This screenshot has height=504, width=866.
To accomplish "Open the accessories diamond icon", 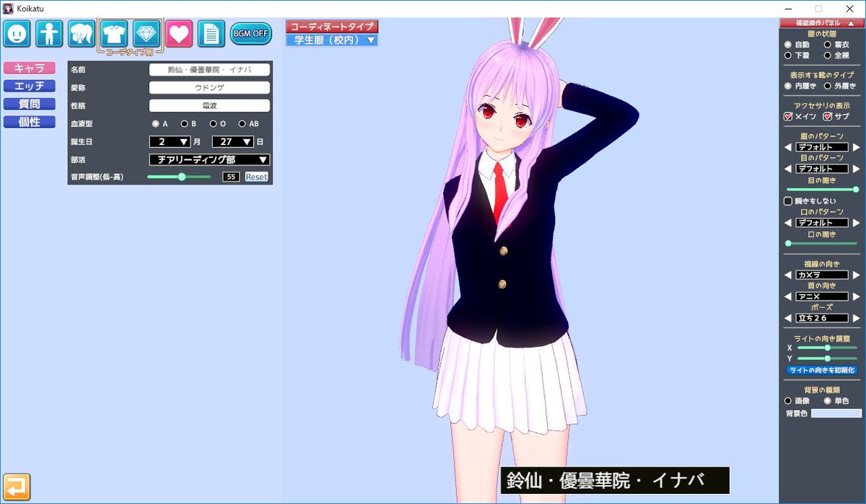I will [146, 33].
